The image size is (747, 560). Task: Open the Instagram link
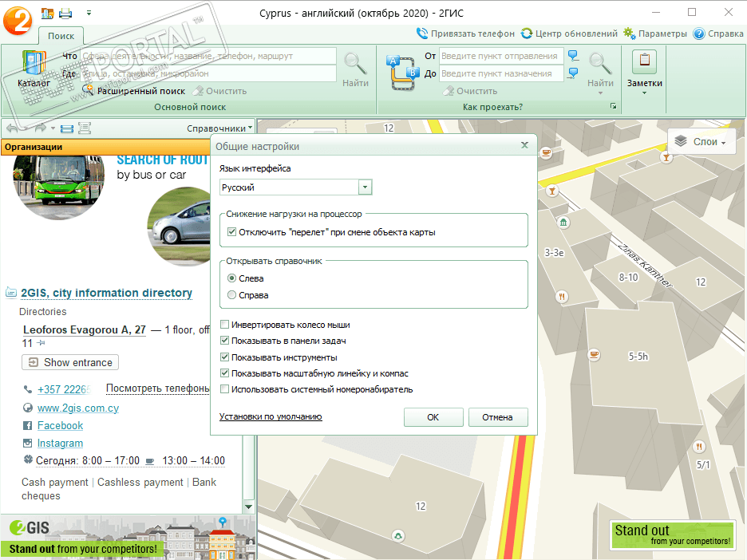pos(60,444)
